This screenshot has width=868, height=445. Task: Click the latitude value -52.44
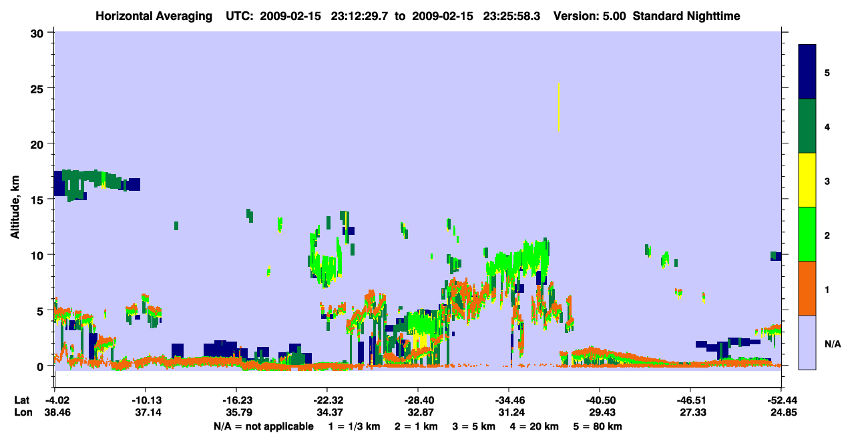(x=781, y=400)
